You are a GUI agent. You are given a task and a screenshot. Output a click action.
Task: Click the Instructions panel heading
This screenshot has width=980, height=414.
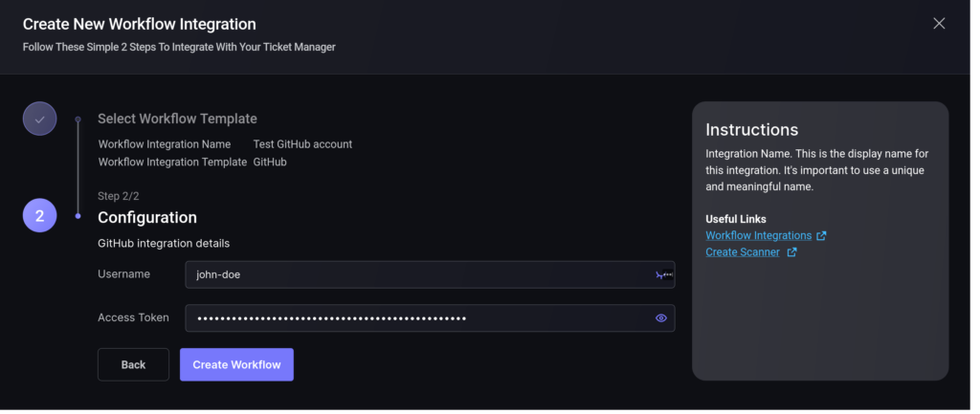coord(752,130)
